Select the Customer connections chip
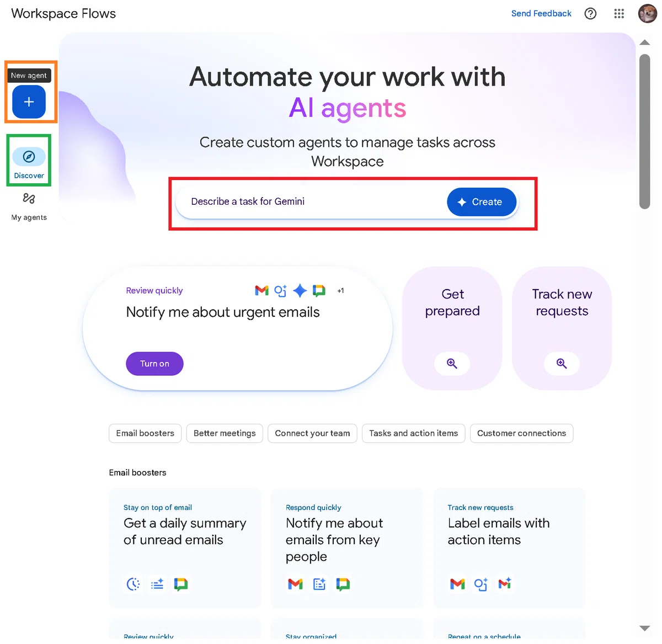 (x=521, y=433)
